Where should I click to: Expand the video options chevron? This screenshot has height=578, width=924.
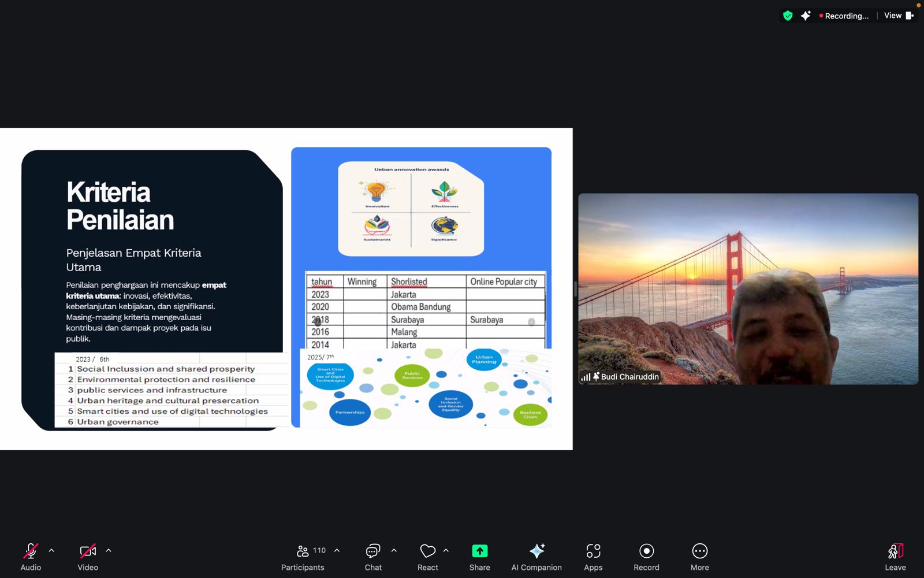[109, 551]
